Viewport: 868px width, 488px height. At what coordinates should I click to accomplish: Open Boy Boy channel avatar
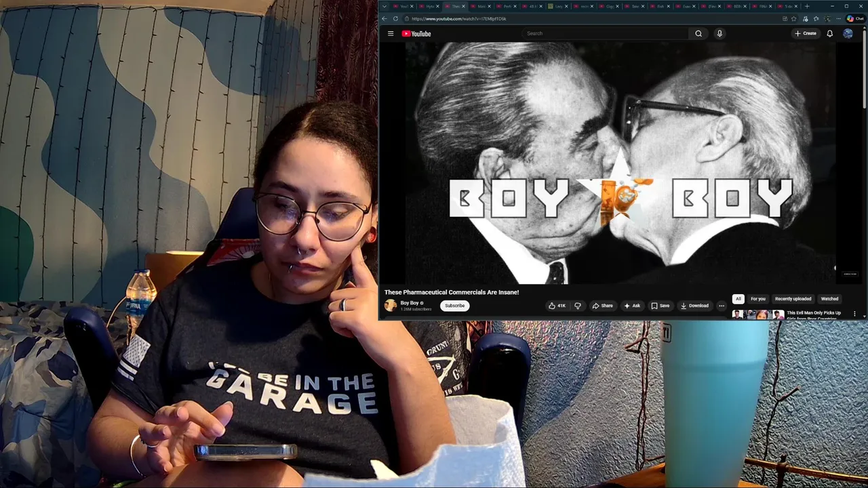pyautogui.click(x=391, y=306)
